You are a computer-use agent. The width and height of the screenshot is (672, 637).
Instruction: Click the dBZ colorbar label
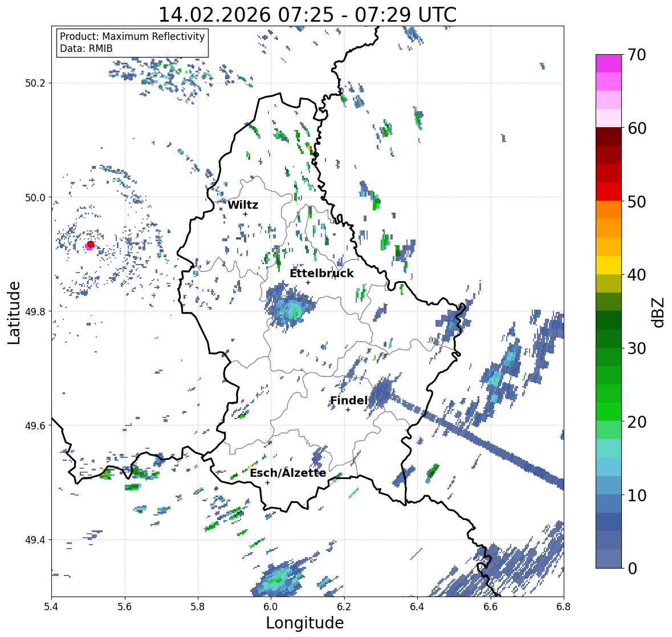tap(659, 313)
